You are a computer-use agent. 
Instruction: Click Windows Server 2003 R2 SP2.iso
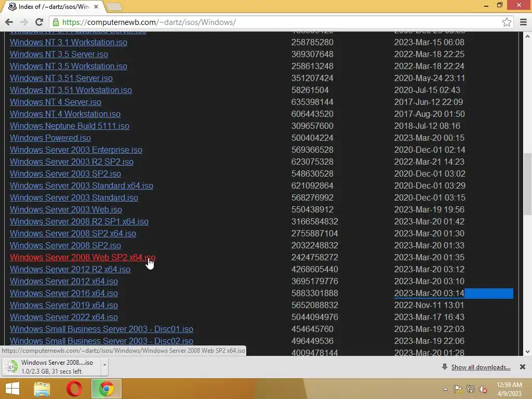[72, 162]
